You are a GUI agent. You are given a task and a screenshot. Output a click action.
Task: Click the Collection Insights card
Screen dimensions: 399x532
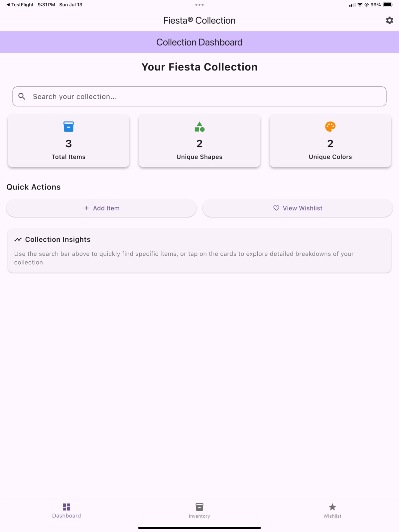click(199, 250)
